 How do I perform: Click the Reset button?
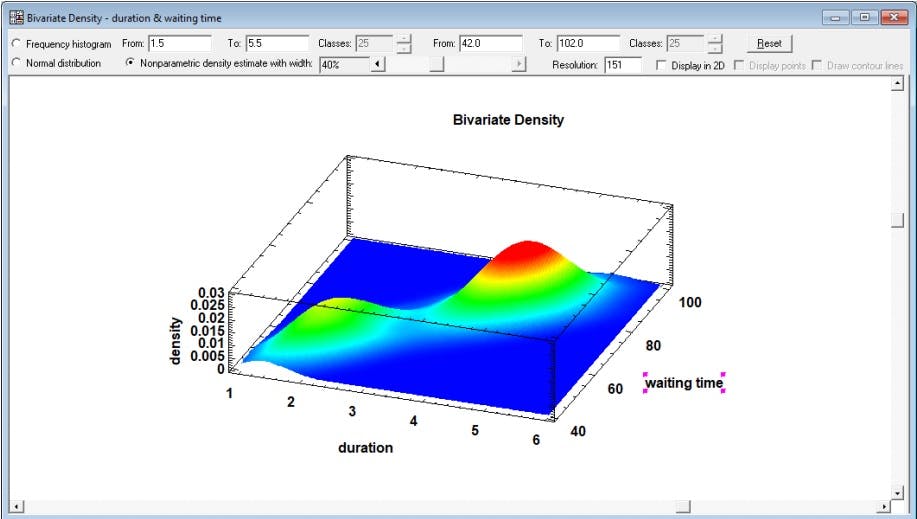[x=769, y=43]
